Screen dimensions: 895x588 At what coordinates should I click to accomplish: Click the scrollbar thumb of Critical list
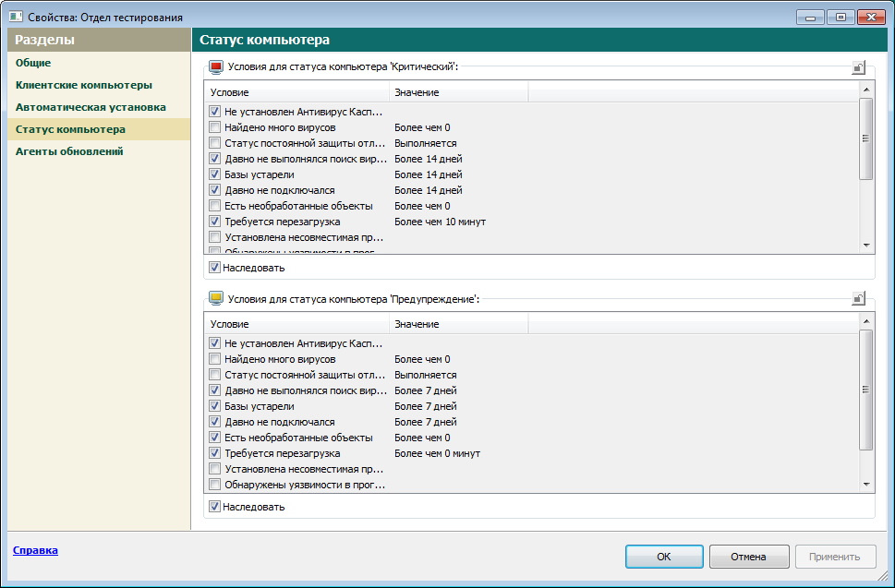865,138
